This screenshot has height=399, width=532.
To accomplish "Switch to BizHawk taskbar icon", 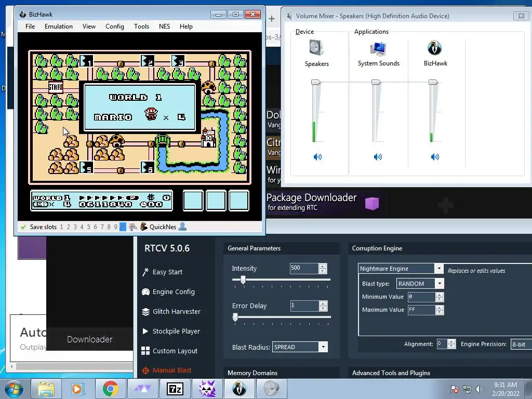I will (x=239, y=389).
